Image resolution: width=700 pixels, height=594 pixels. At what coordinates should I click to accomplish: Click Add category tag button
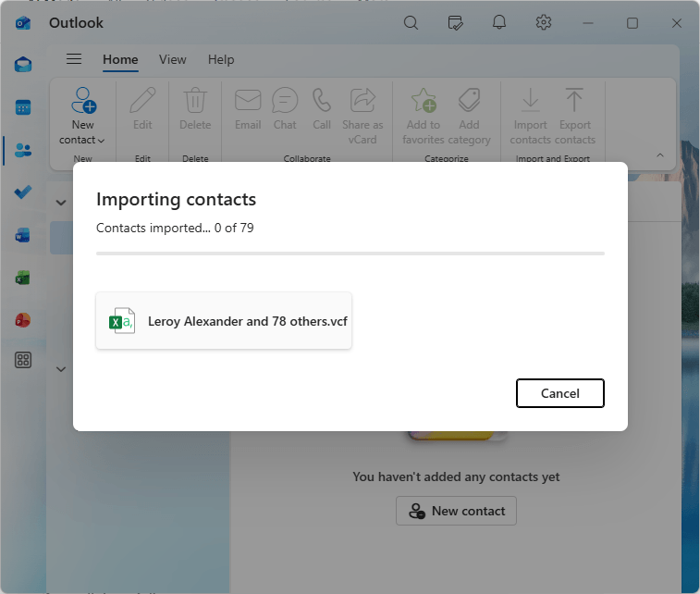[469, 117]
